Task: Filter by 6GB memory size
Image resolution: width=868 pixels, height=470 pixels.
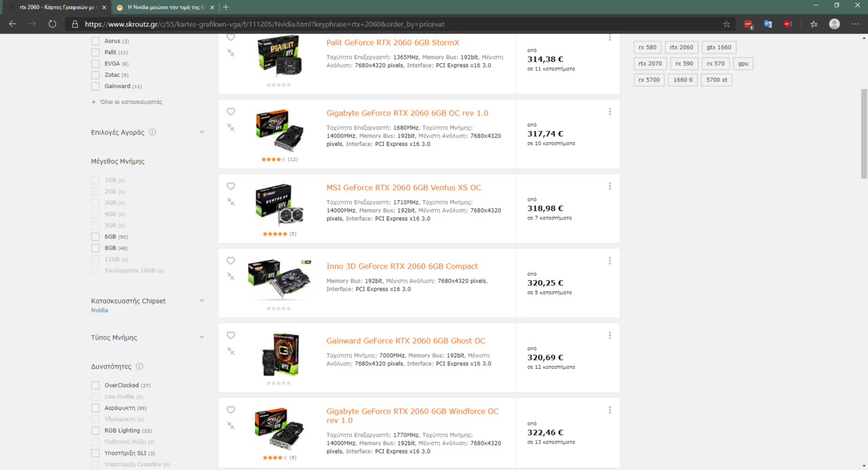Action: [96, 237]
